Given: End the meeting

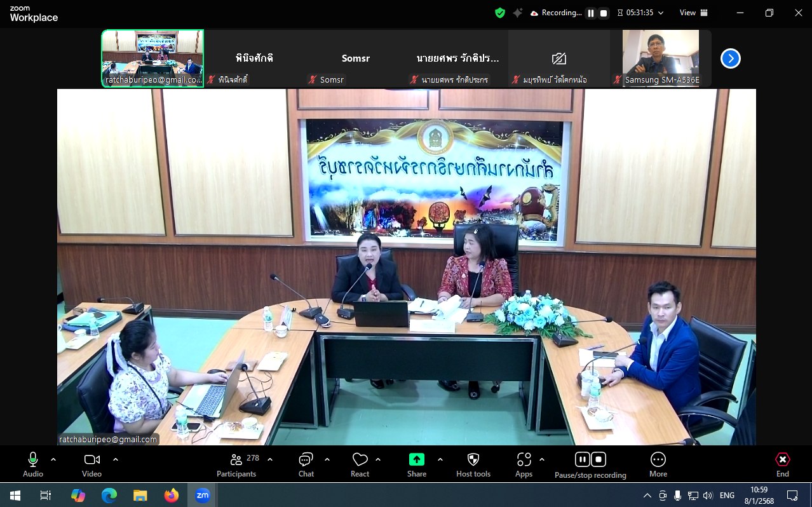Looking at the screenshot, I should pyautogui.click(x=783, y=464).
